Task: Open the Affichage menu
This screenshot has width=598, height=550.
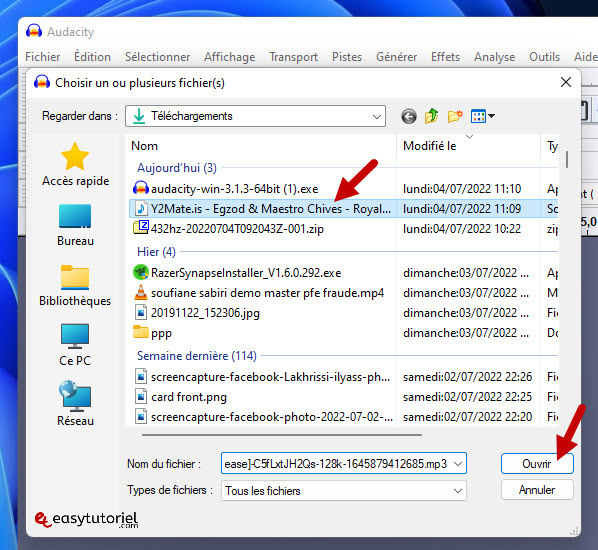Action: (229, 57)
